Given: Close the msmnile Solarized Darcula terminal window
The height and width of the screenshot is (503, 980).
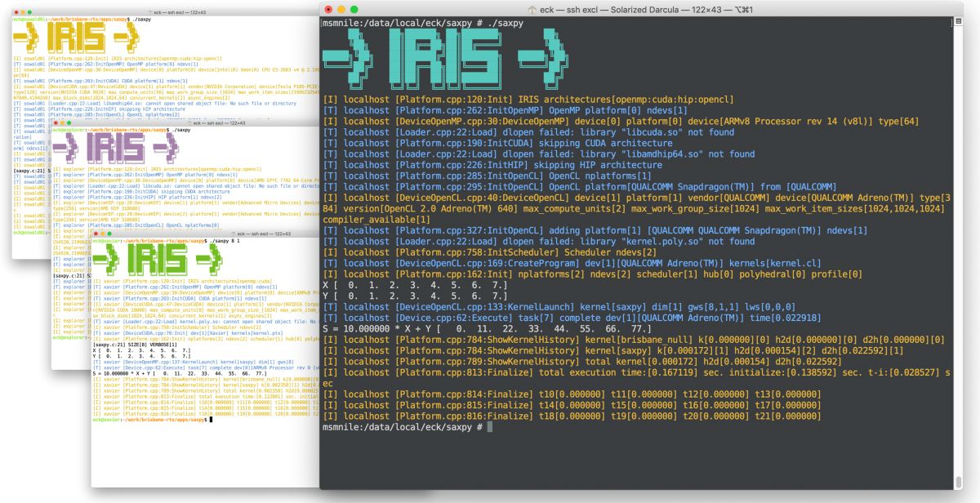Looking at the screenshot, I should [328, 9].
